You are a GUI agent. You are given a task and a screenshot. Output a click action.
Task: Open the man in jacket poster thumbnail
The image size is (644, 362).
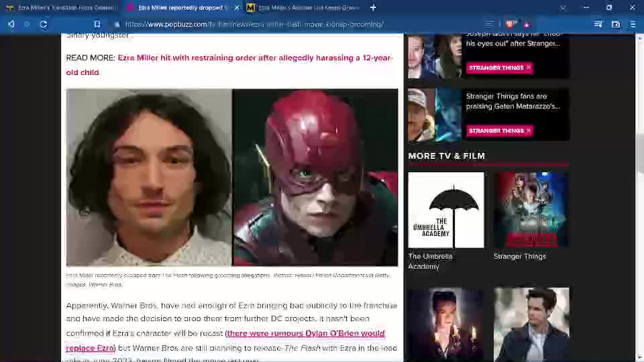(x=531, y=324)
